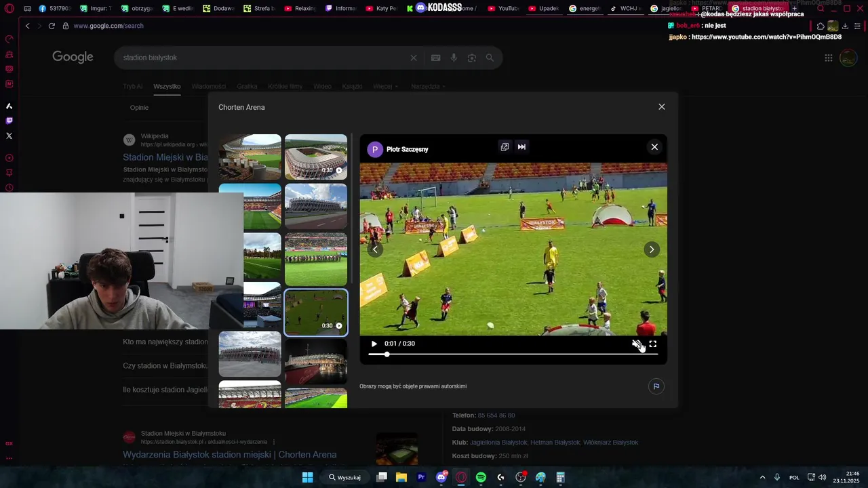Open Piotr Szczęsny contributor profile
This screenshot has width=868, height=488.
click(407, 149)
